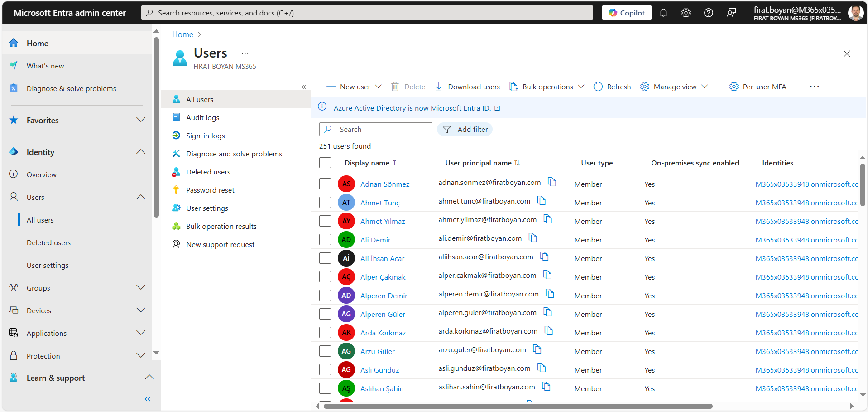Sort by User principal name arrows
Screen dimensions: 868x412
click(x=517, y=163)
